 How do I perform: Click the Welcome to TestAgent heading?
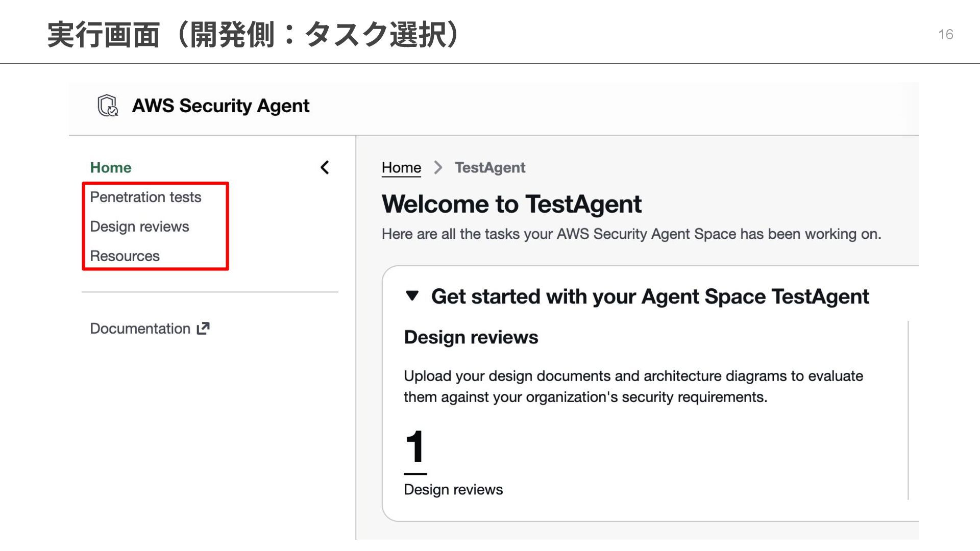[511, 204]
